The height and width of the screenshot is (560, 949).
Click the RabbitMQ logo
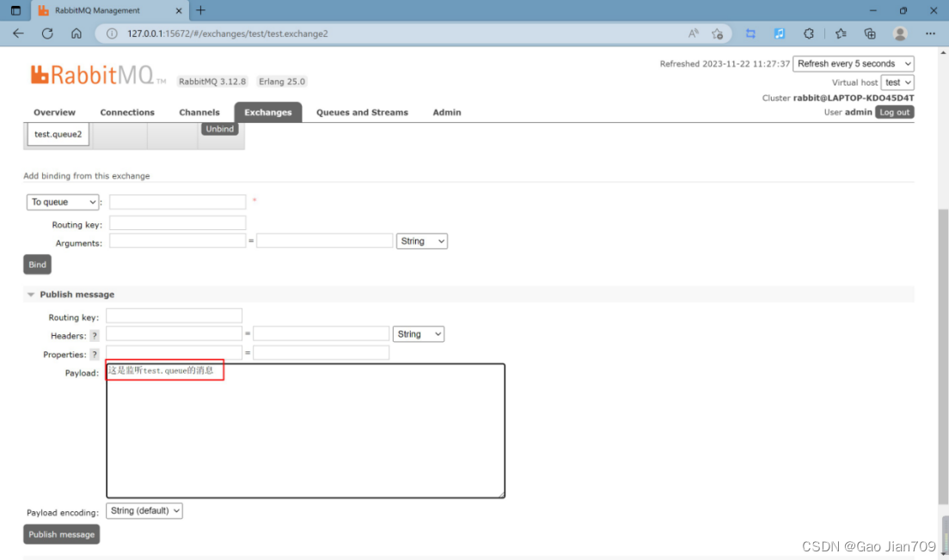pyautogui.click(x=97, y=76)
